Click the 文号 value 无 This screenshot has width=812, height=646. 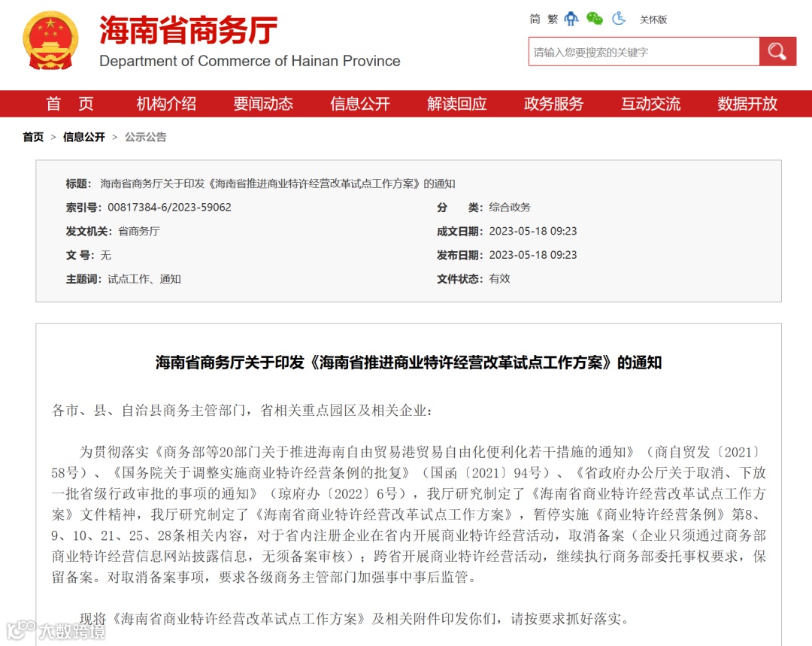pos(106,255)
